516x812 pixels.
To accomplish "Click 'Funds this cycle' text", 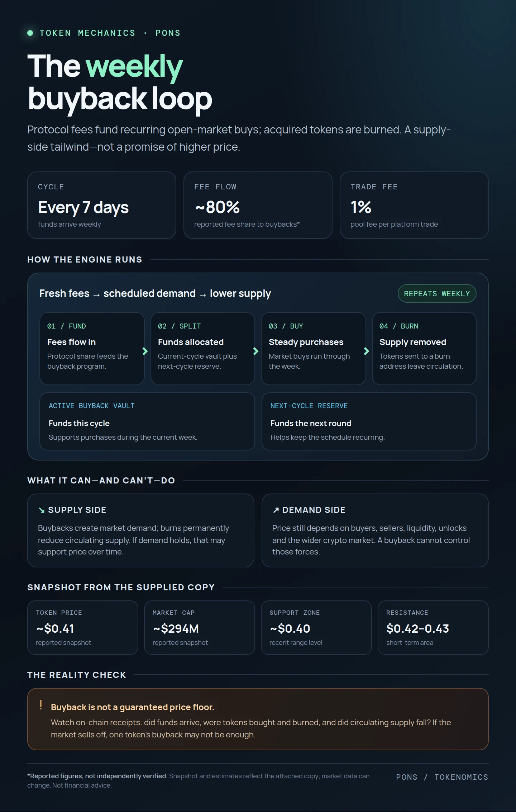I will (x=79, y=423).
